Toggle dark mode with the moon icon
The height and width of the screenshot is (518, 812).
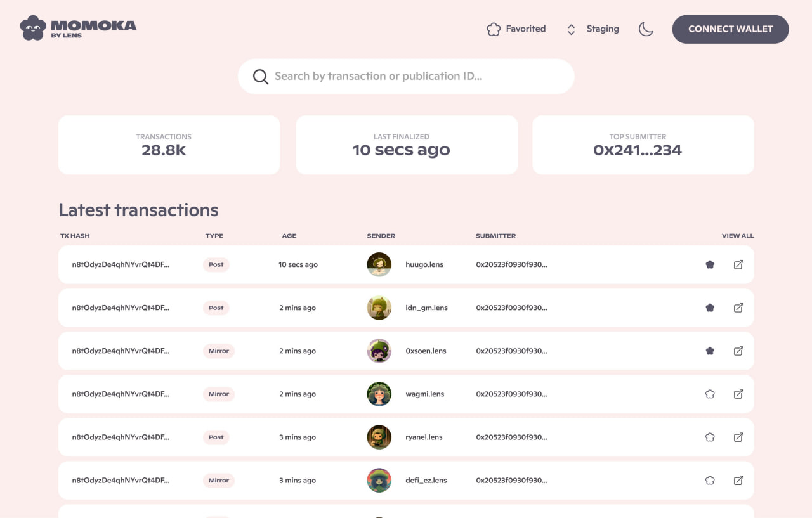646,29
